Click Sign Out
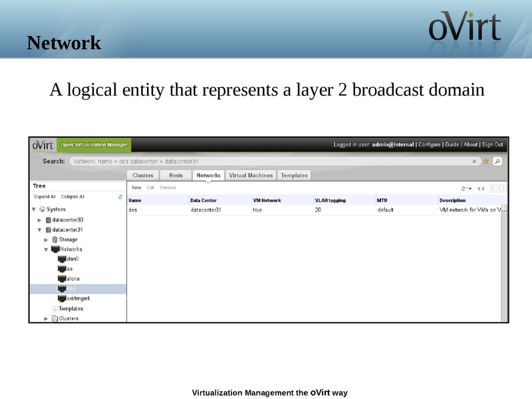This screenshot has height=399, width=532. click(x=493, y=144)
